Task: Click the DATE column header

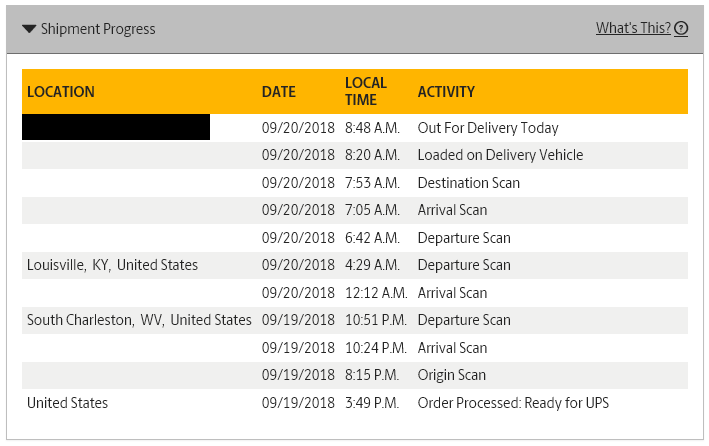Action: [x=279, y=92]
